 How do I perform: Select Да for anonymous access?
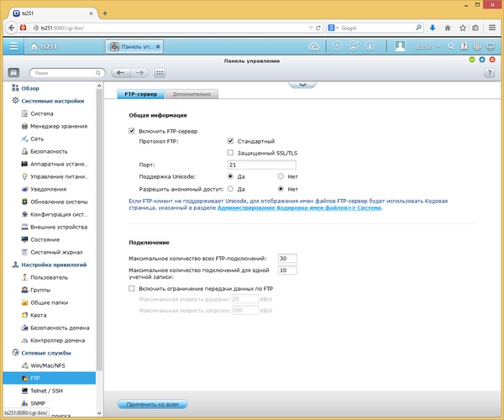230,189
